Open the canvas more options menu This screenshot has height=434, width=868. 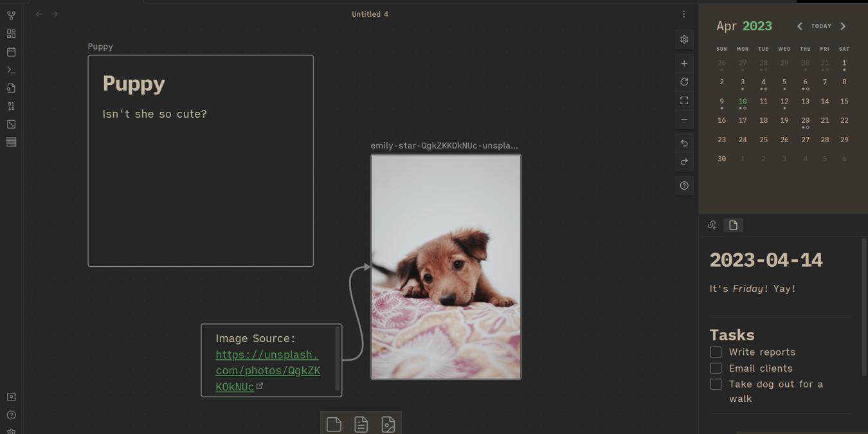(x=683, y=14)
